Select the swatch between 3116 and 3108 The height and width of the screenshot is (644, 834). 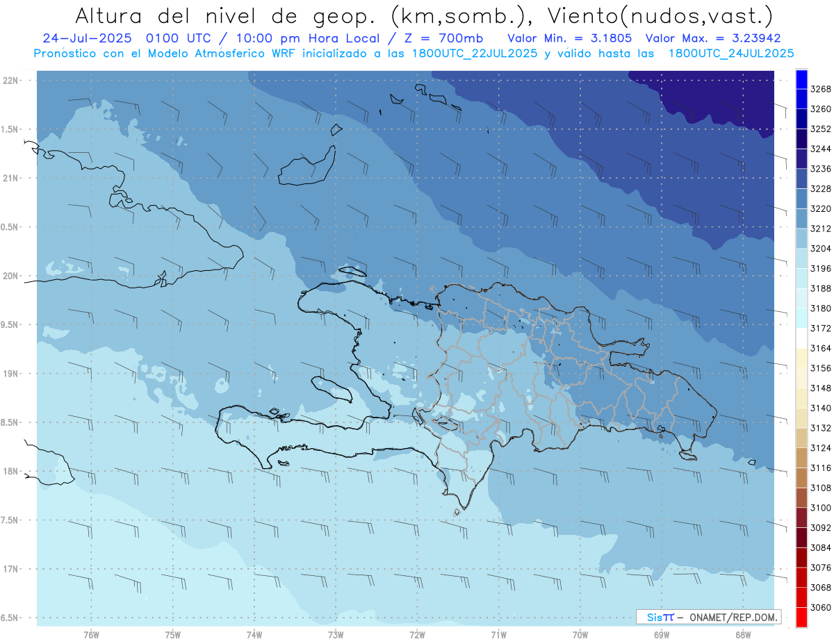pyautogui.click(x=801, y=478)
